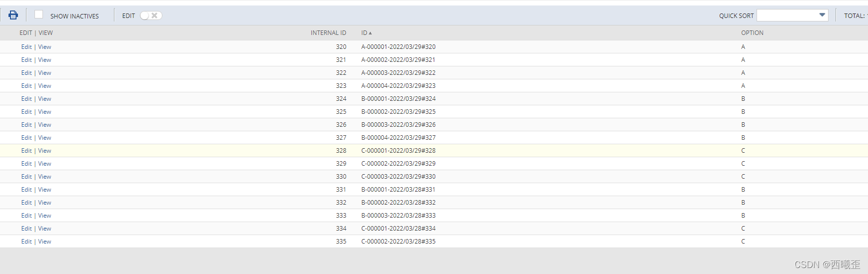Click View for record 329
Image resolution: width=868 pixels, height=274 pixels.
coord(44,164)
